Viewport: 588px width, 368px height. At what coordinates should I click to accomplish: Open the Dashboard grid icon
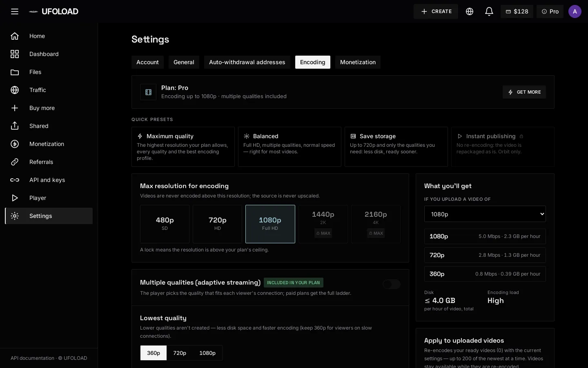coord(15,54)
